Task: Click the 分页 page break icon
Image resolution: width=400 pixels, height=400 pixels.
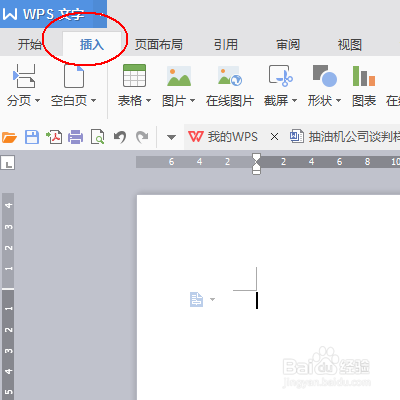Action: [24, 76]
